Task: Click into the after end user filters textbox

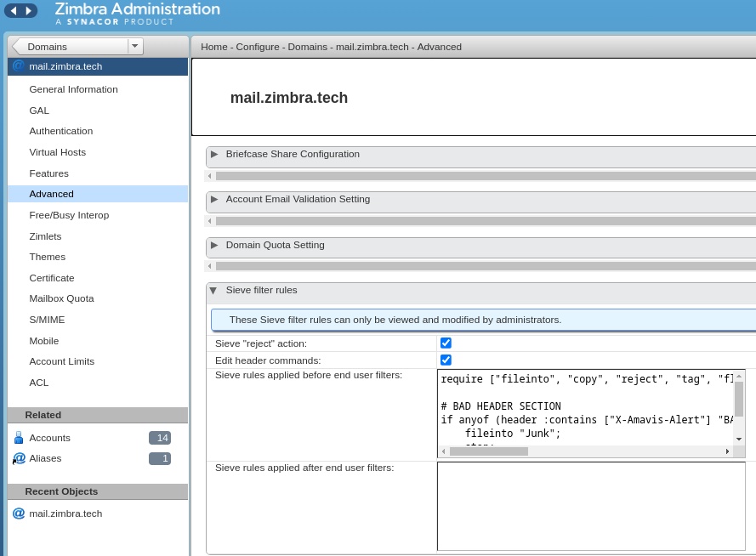Action: [590, 506]
